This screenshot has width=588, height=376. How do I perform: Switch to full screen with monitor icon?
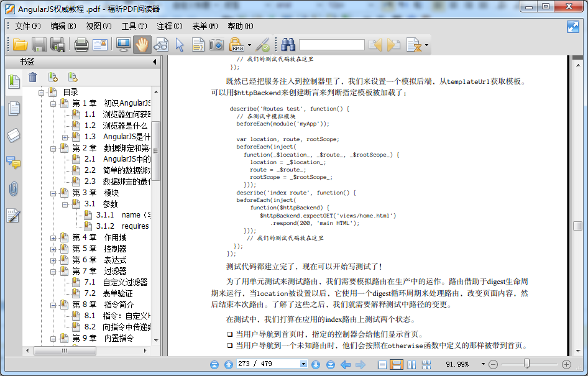[123, 45]
